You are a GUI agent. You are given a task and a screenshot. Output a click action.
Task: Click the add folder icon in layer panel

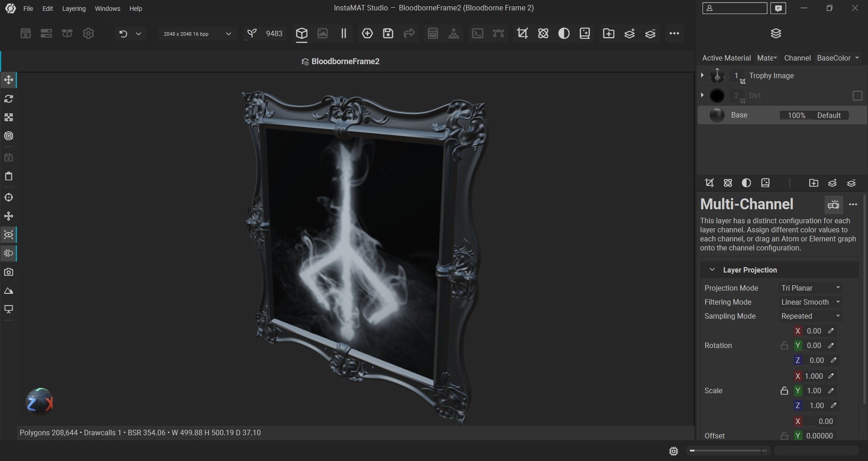(x=813, y=183)
